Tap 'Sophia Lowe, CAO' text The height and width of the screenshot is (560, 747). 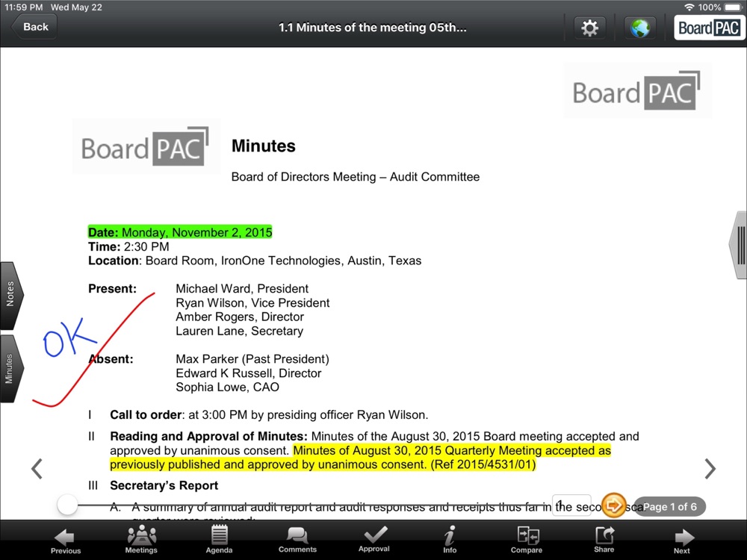(227, 387)
